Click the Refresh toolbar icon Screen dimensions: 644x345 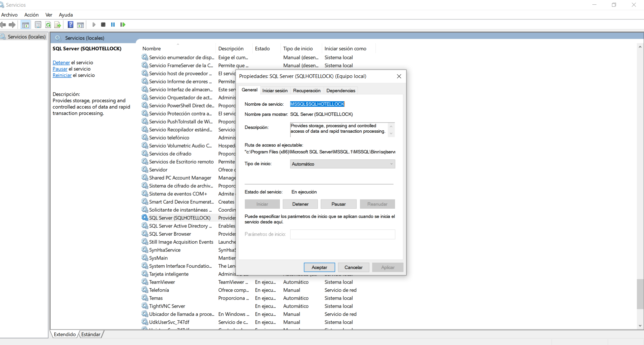tap(48, 25)
